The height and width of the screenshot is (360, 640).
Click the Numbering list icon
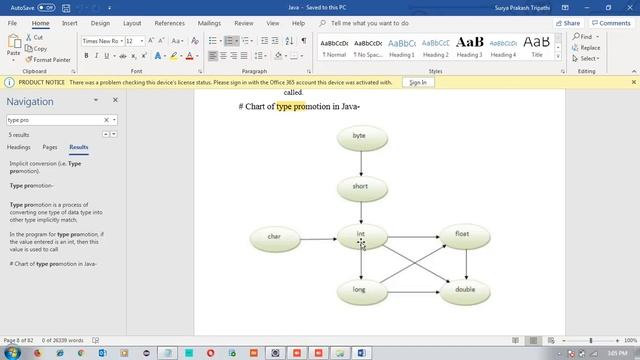coord(229,40)
